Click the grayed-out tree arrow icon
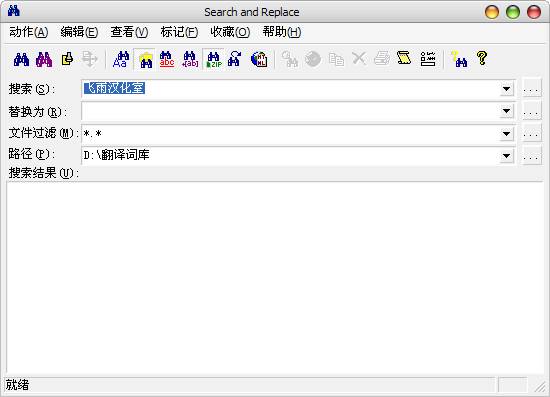This screenshot has height=397, width=550. coord(89,59)
